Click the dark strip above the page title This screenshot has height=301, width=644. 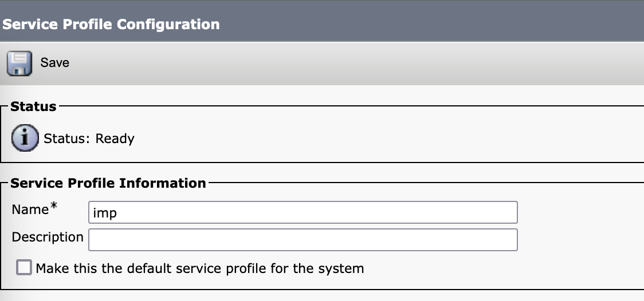click(321, 4)
